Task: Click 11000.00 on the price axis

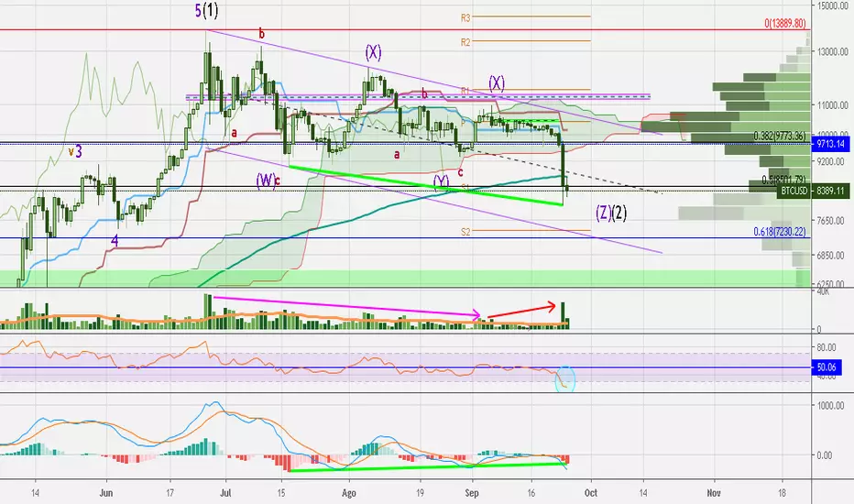Action: pos(832,105)
